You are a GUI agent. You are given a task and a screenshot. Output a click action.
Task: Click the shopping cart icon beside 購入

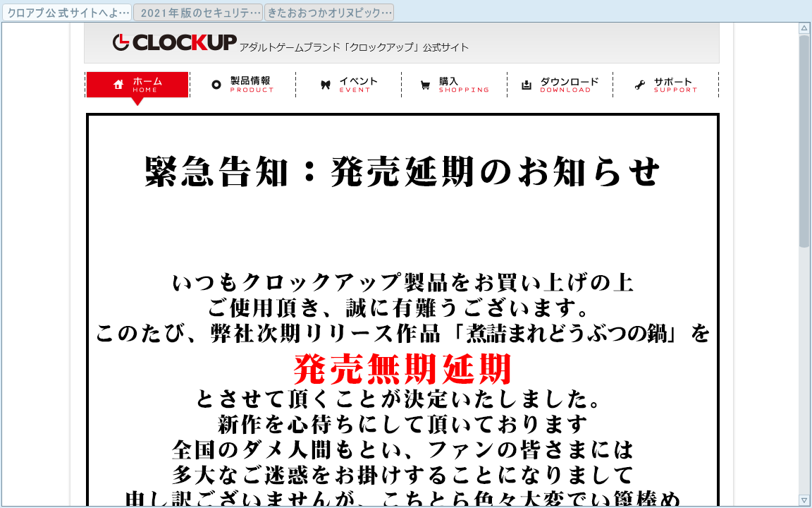(425, 85)
